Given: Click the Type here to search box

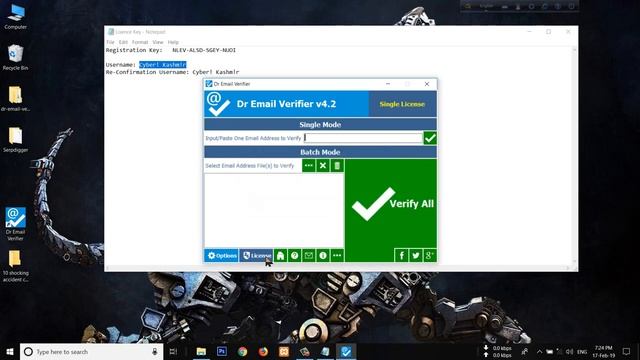Looking at the screenshot, I should click(x=91, y=351).
